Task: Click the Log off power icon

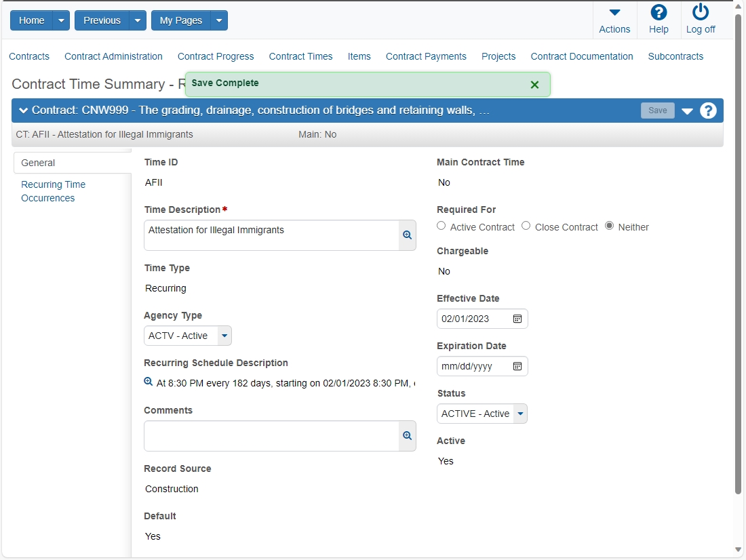Action: click(x=701, y=12)
